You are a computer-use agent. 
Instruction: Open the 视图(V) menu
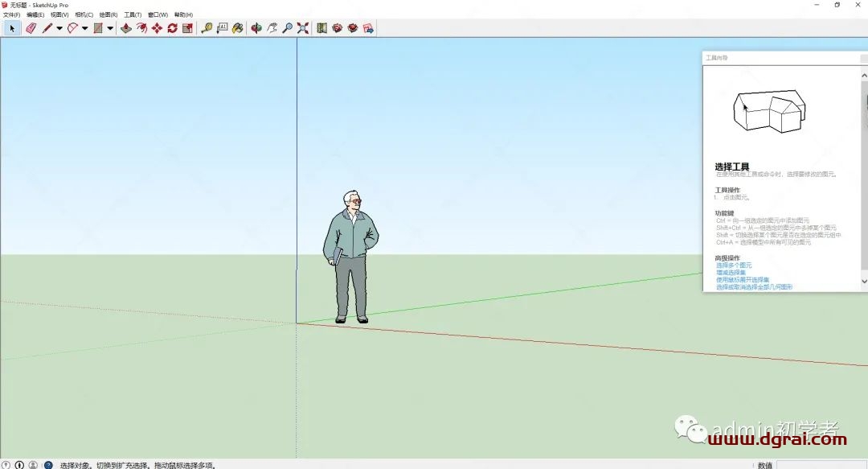click(x=59, y=15)
